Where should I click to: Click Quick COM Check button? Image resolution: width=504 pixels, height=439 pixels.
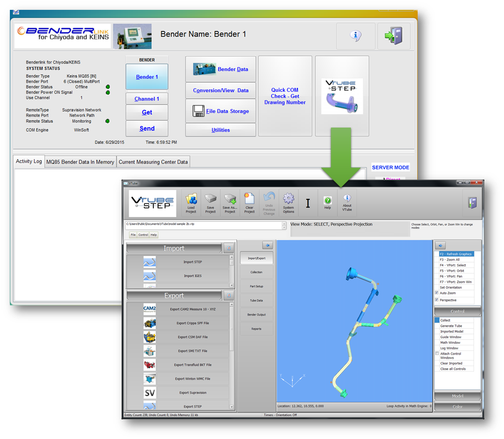click(x=285, y=96)
